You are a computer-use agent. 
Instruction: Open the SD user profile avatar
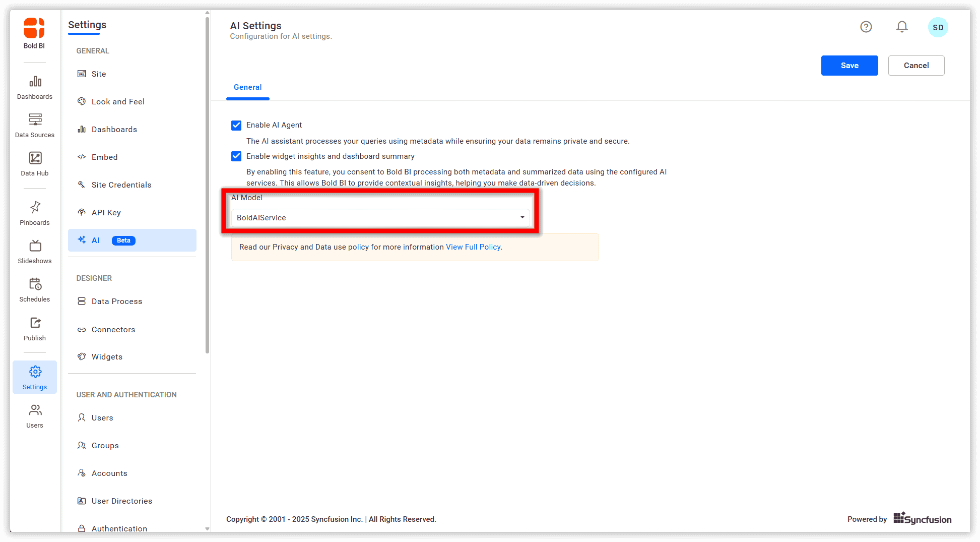point(938,27)
